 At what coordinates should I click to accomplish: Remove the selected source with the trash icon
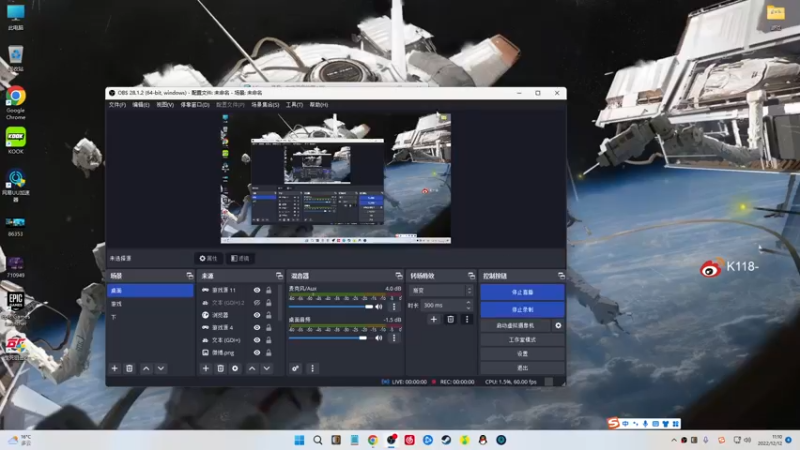(x=220, y=368)
